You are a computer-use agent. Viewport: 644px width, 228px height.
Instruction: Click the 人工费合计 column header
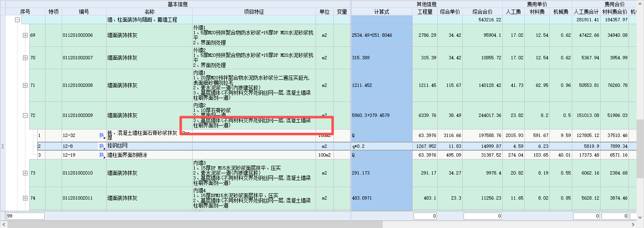586,12
